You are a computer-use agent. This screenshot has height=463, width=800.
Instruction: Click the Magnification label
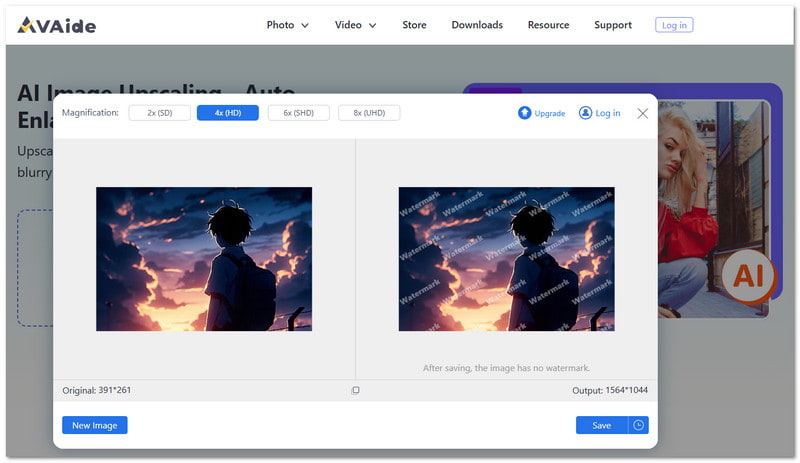[90, 113]
